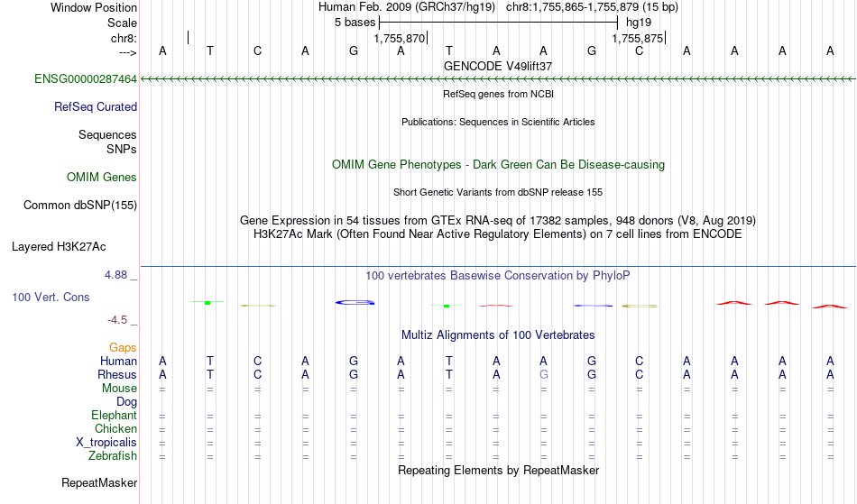
Task: Select the Human alignment row label
Action: pyautogui.click(x=118, y=362)
